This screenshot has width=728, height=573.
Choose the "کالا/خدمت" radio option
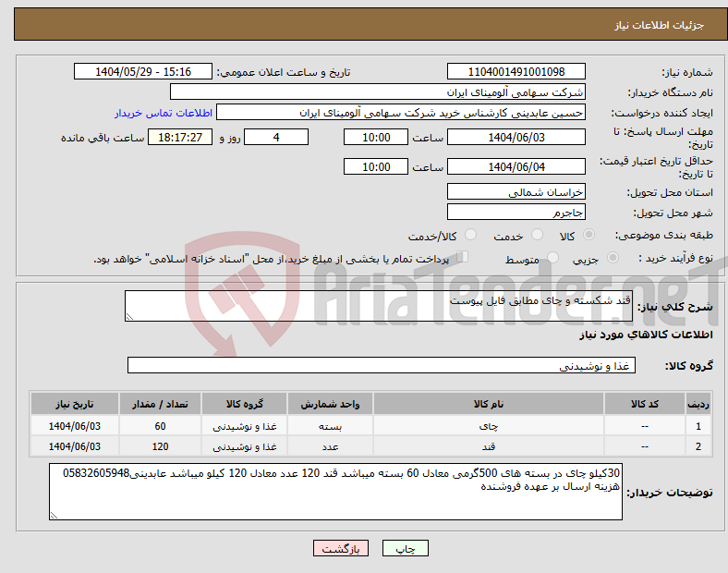[470, 236]
